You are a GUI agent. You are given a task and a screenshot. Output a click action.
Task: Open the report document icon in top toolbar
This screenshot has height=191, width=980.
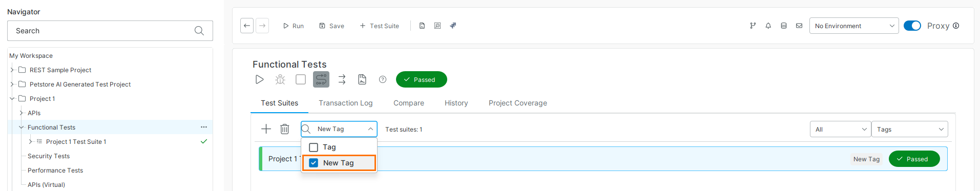tap(422, 26)
